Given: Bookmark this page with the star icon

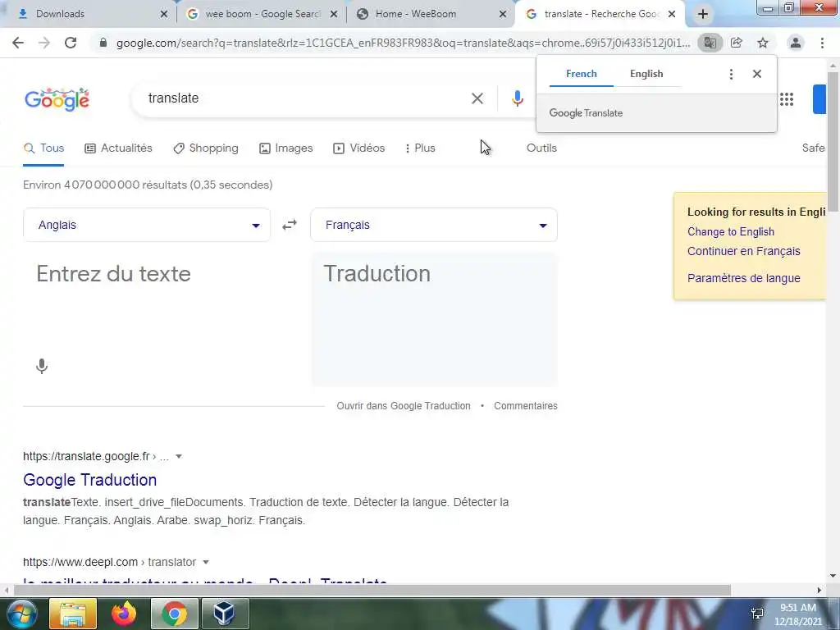Looking at the screenshot, I should tap(763, 43).
